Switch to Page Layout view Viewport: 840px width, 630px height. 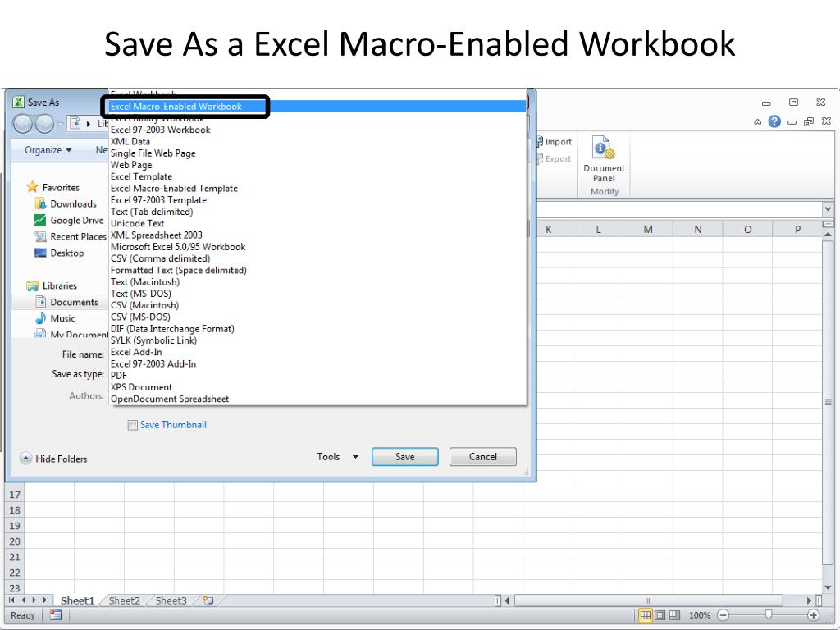(660, 615)
